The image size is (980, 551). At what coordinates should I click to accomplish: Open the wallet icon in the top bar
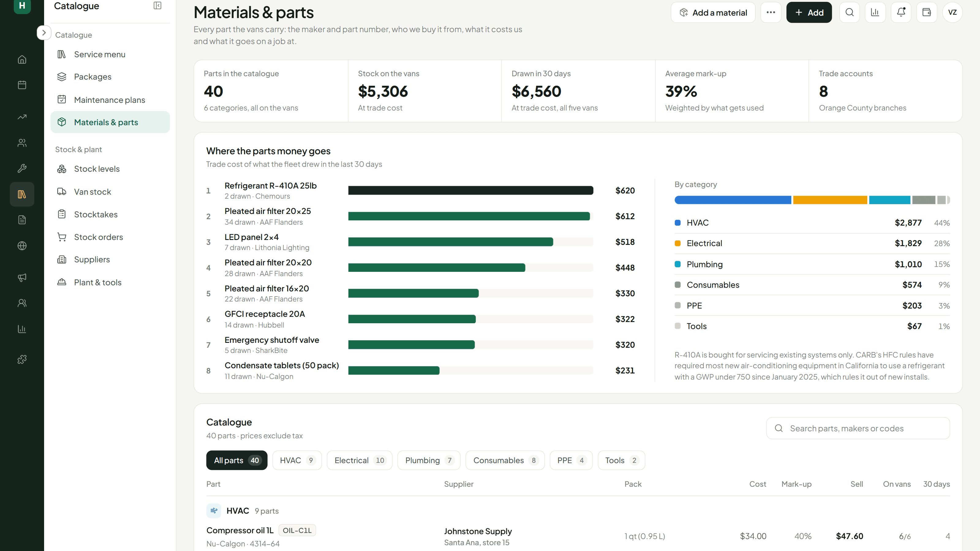pyautogui.click(x=927, y=13)
